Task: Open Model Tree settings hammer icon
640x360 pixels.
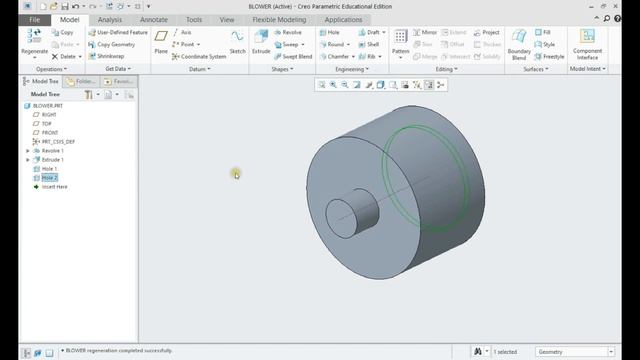Action: [x=89, y=95]
